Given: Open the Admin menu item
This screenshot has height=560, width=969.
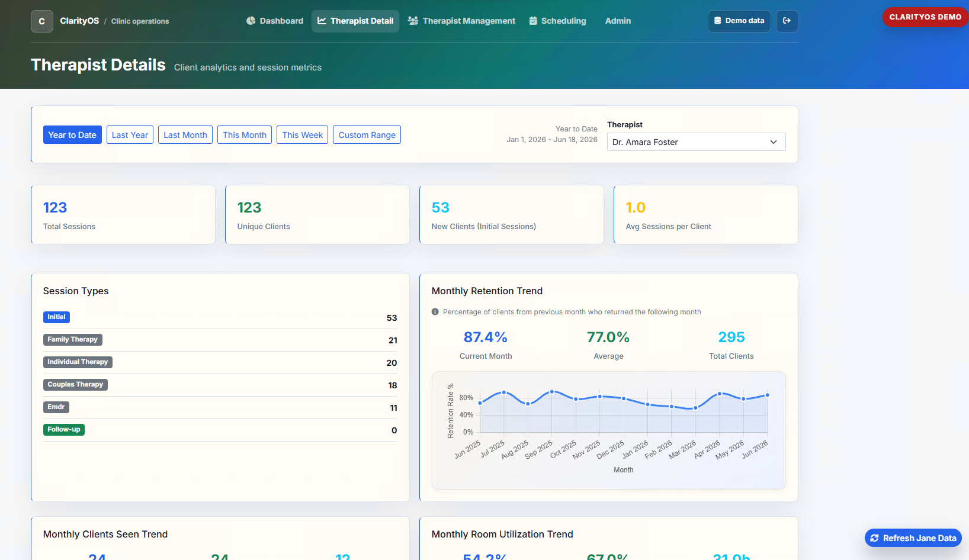Looking at the screenshot, I should pos(618,21).
